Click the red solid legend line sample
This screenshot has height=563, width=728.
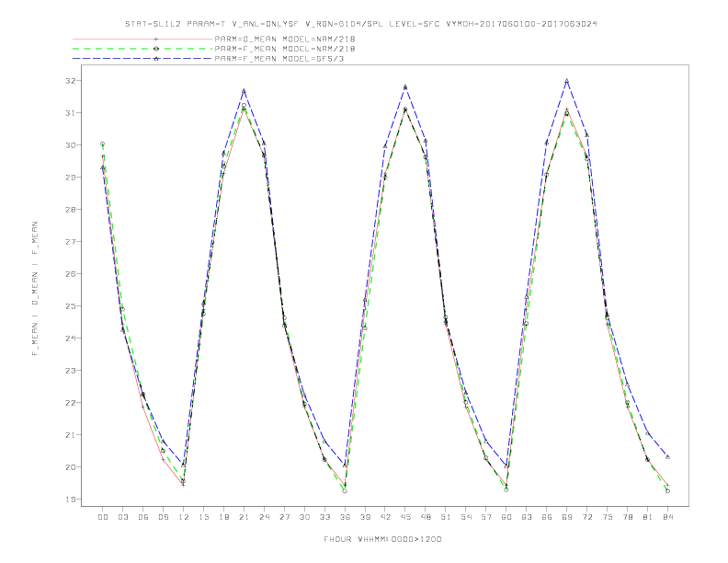tap(142, 39)
